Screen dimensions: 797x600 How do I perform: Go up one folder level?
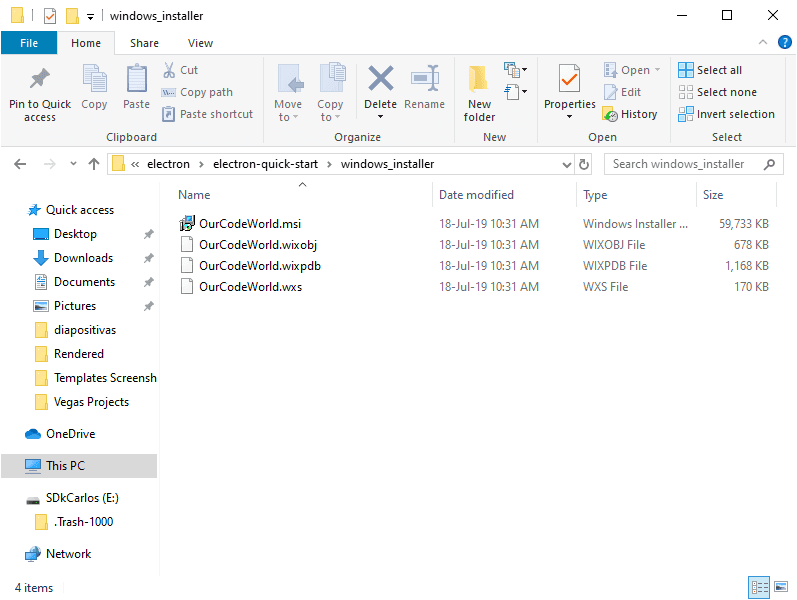[94, 164]
